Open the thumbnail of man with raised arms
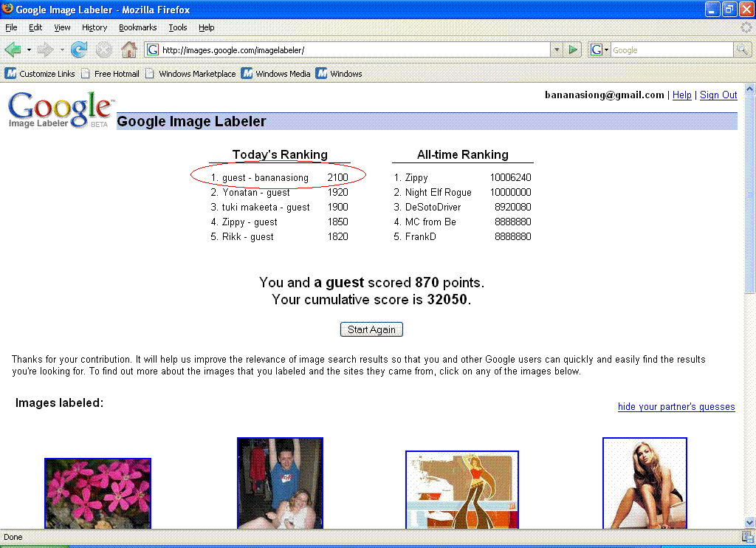 click(280, 483)
